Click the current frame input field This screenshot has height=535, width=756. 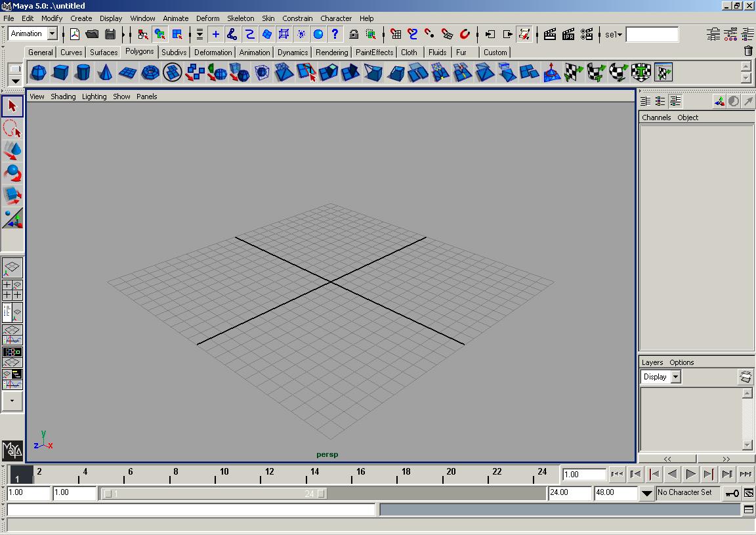pos(584,475)
